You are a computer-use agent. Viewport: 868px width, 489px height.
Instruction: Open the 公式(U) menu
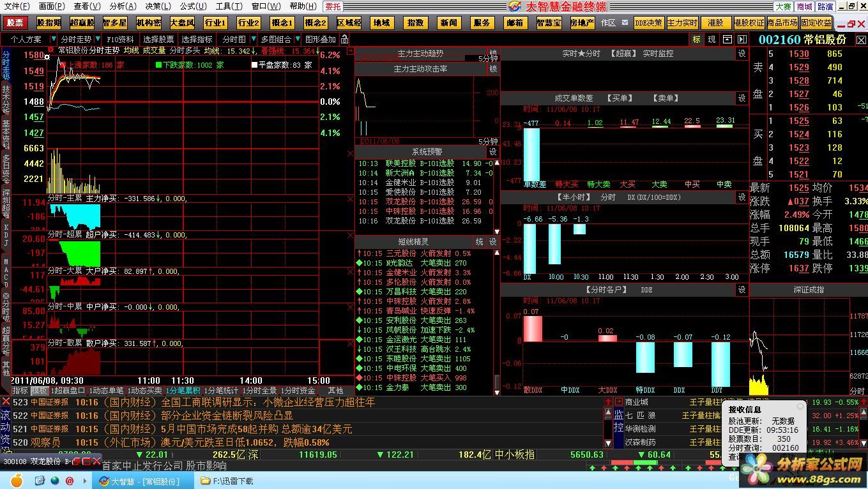point(193,6)
